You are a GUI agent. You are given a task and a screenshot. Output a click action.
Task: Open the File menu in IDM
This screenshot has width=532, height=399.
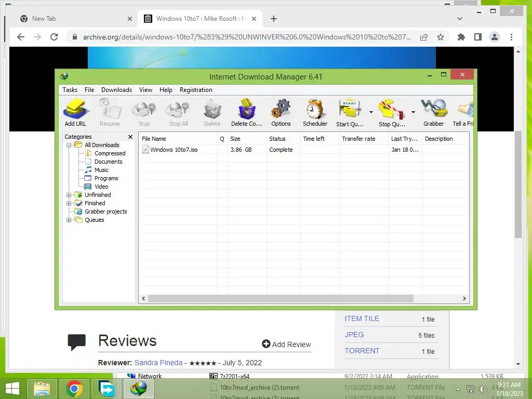[89, 90]
